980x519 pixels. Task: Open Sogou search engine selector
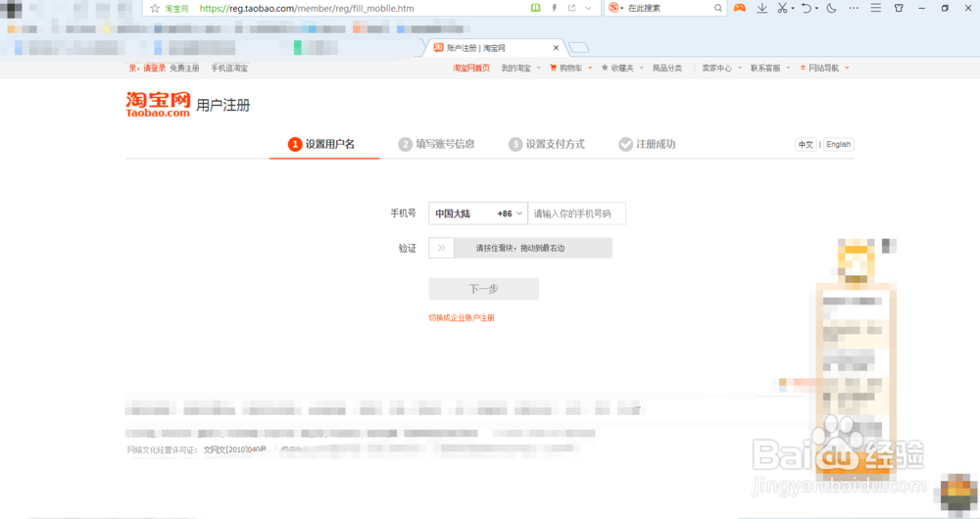(x=616, y=8)
